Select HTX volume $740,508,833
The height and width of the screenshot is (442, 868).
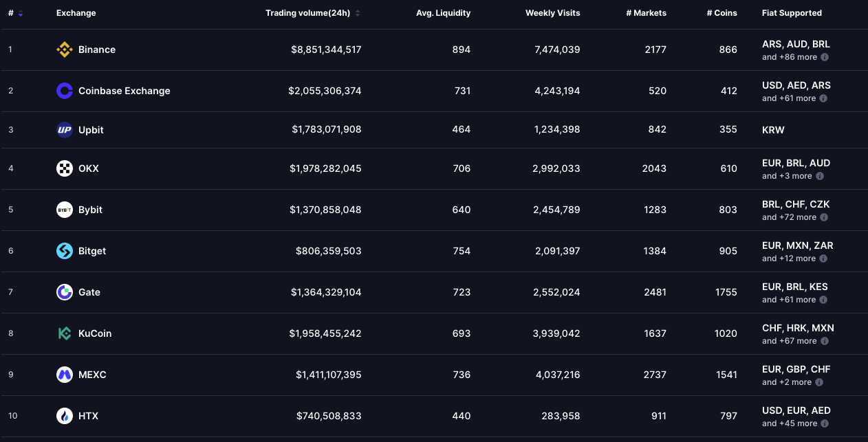coord(329,416)
